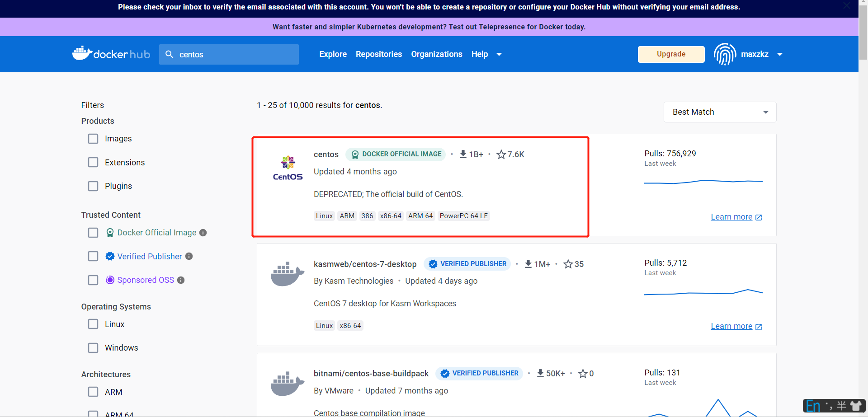
Task: Tick the Linux operating system checkbox
Action: pyautogui.click(x=93, y=324)
